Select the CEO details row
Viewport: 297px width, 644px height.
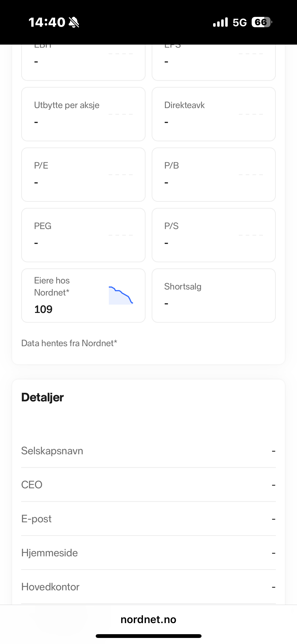148,485
